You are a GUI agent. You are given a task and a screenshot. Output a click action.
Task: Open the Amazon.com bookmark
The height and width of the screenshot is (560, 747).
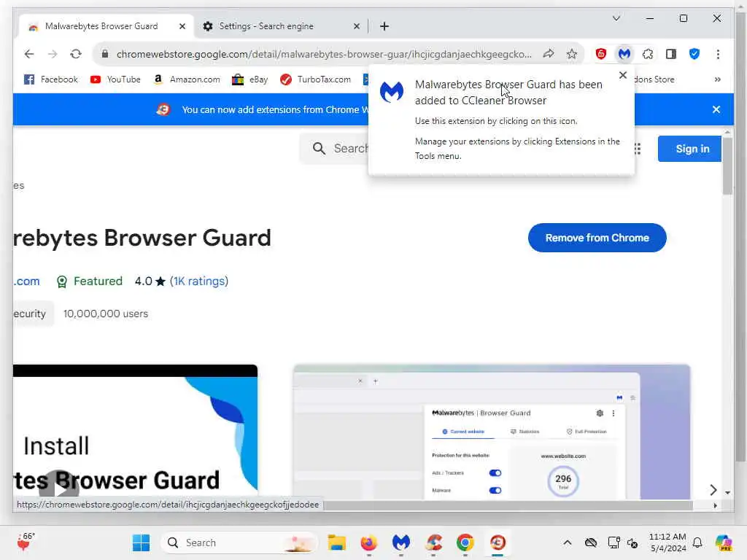[187, 79]
